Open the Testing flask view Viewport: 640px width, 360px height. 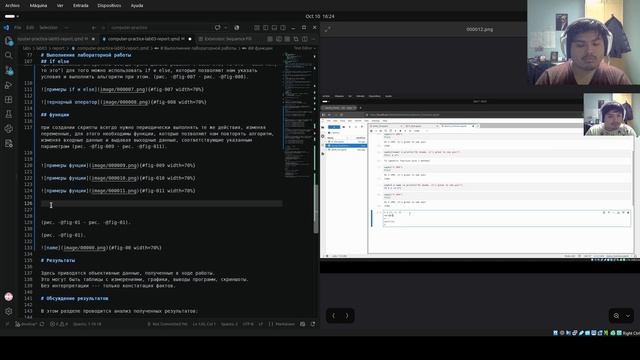click(x=9, y=114)
